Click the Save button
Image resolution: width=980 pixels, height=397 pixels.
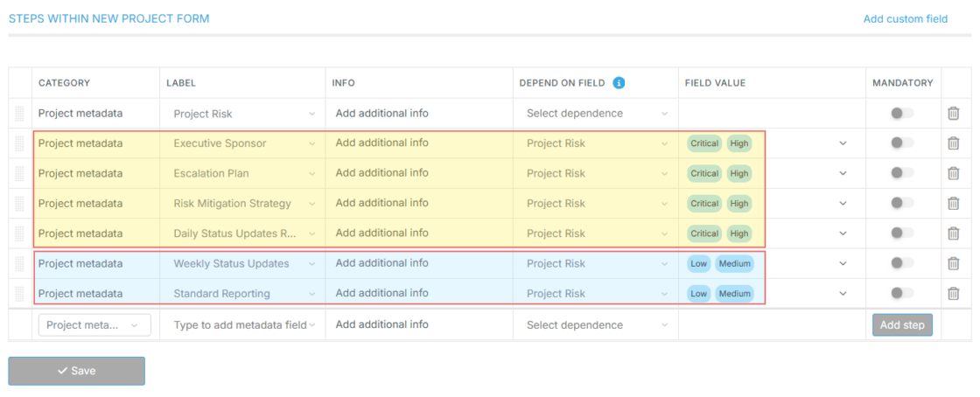(76, 371)
